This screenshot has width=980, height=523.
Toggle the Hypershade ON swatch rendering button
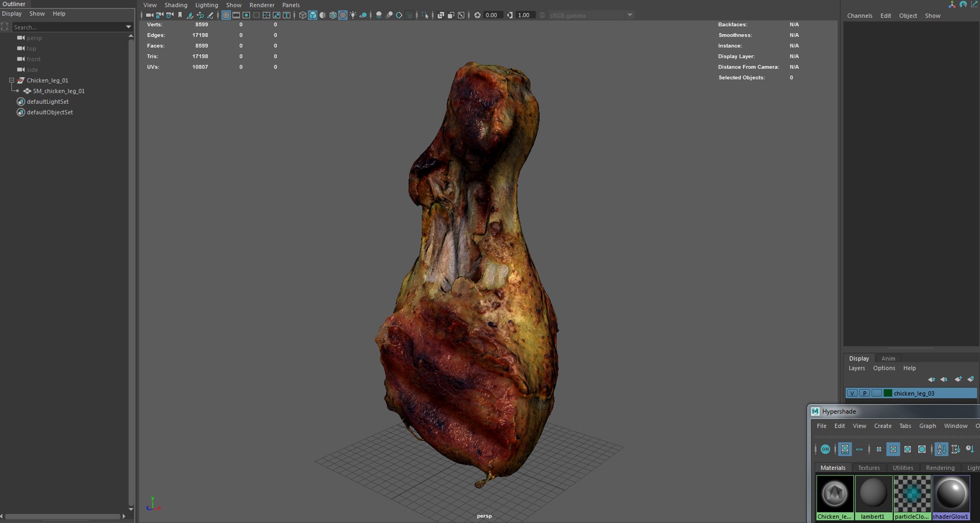pos(825,449)
